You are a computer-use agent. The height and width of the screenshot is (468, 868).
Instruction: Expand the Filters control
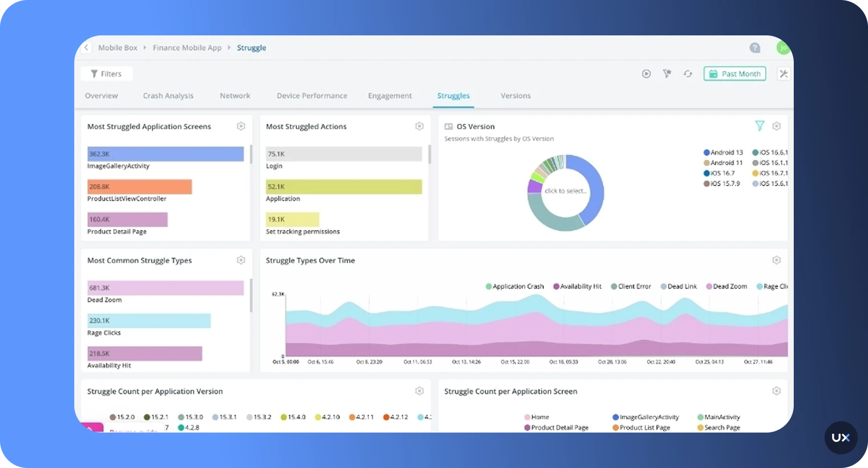106,74
